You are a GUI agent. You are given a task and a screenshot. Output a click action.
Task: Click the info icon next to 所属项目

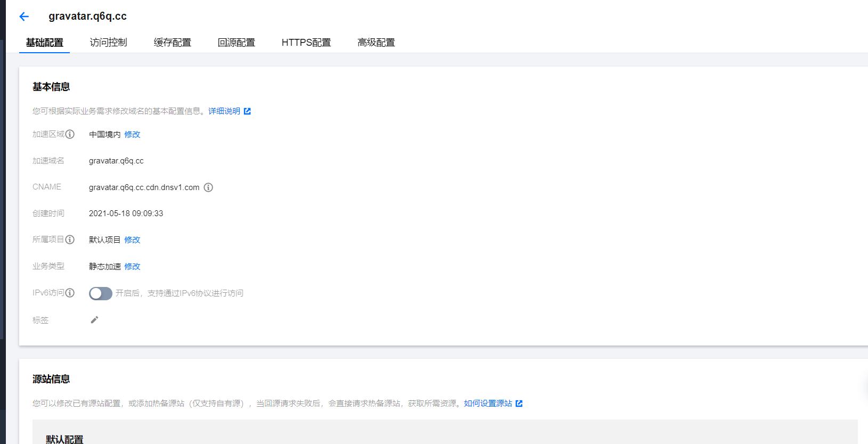click(x=70, y=240)
